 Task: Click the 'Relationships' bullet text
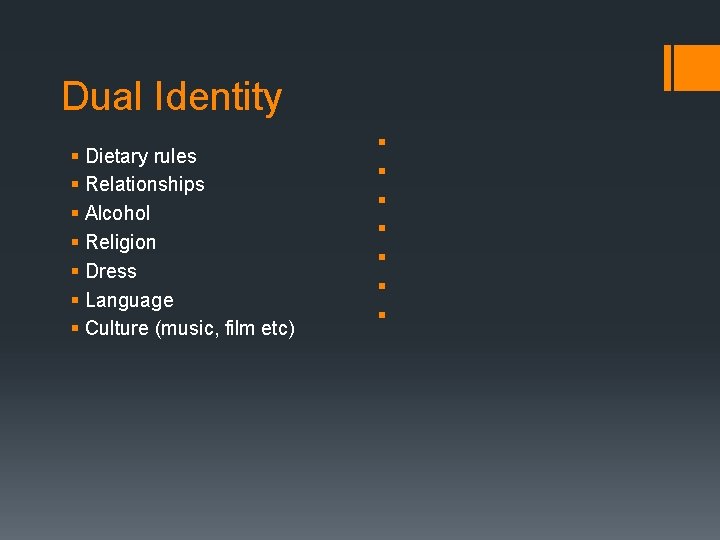145,185
